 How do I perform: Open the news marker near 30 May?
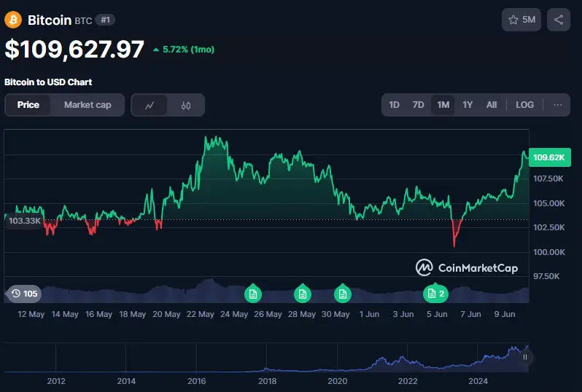tap(343, 294)
